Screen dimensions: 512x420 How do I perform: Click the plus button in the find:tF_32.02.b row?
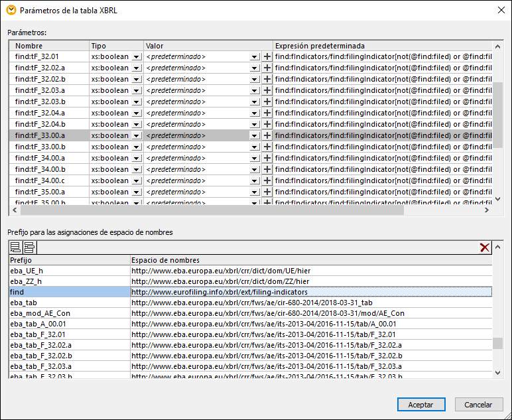[x=267, y=79]
